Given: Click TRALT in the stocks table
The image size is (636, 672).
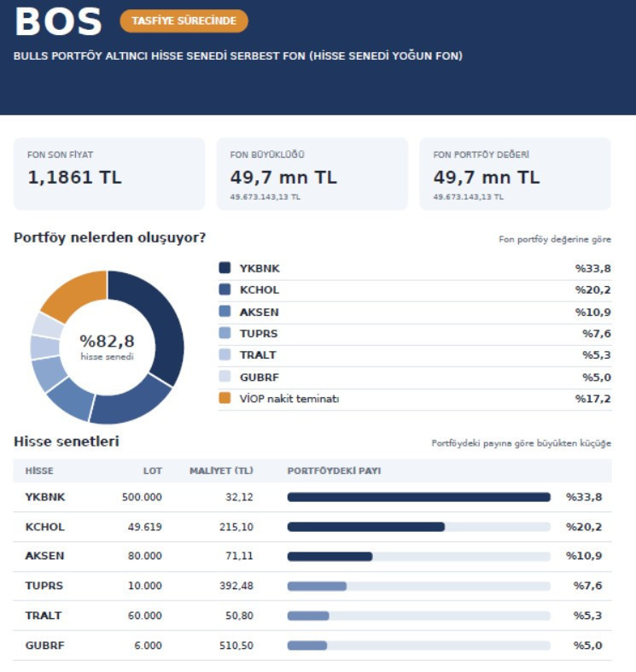Looking at the screenshot, I should click(44, 616).
